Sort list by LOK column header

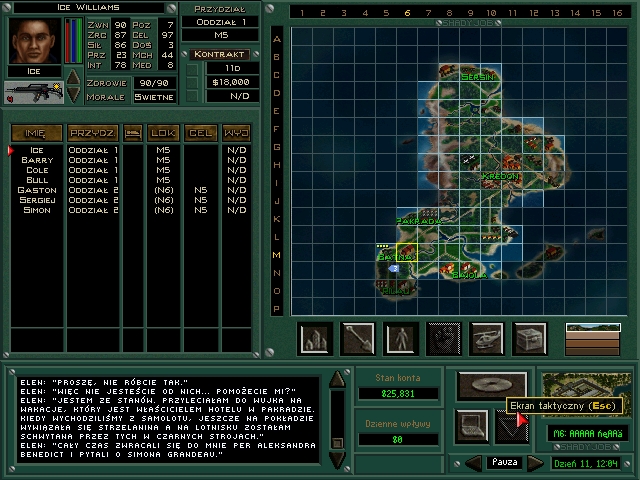(x=163, y=132)
